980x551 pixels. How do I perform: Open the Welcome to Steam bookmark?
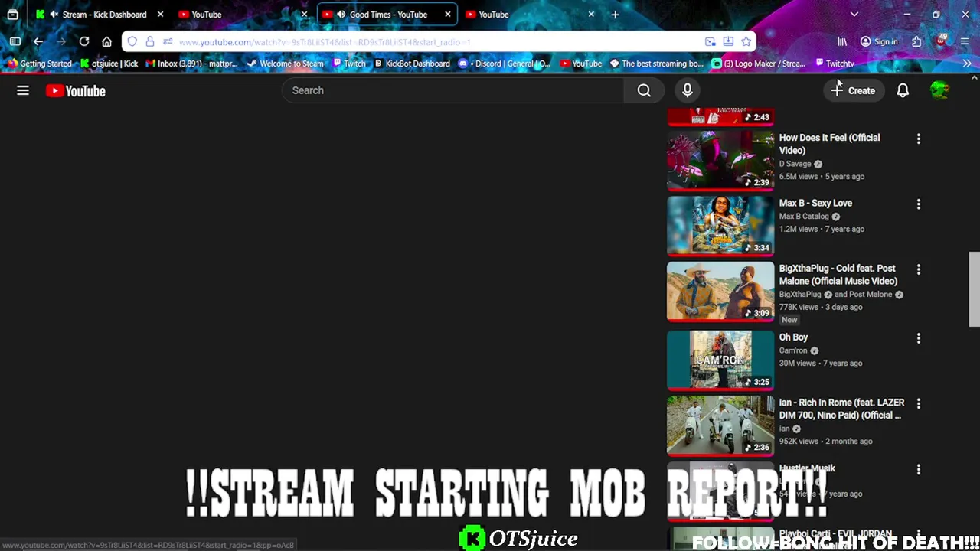pyautogui.click(x=285, y=64)
